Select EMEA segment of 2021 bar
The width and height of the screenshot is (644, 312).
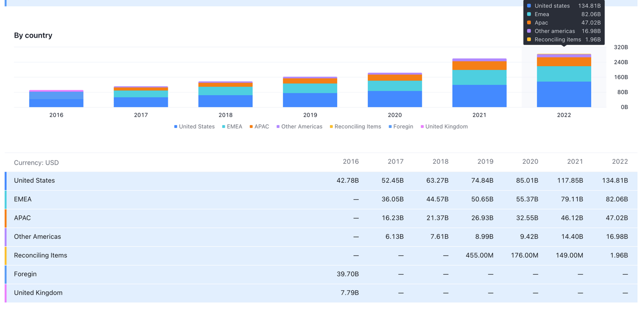[479, 77]
